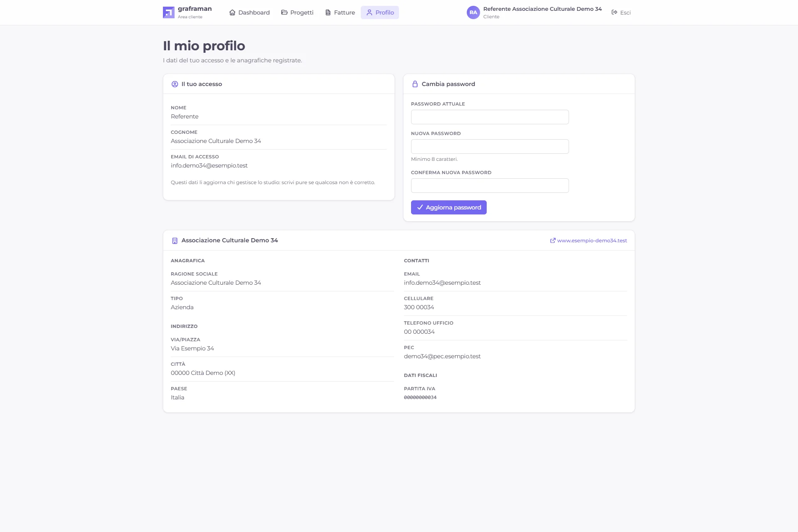This screenshot has height=532, width=798.
Task: Click the building icon beside Associazione Culturale Demo 34
Action: pos(175,241)
